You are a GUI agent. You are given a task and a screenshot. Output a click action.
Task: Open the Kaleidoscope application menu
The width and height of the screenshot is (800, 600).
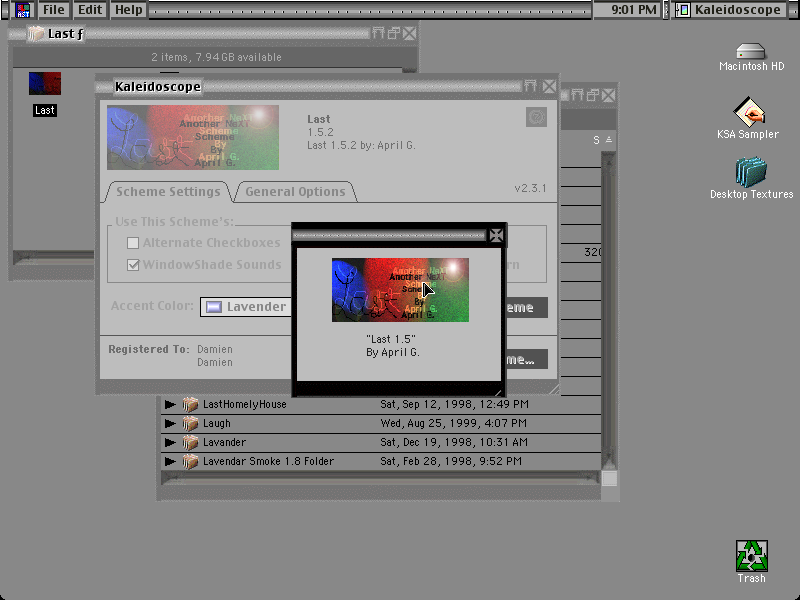pos(730,10)
